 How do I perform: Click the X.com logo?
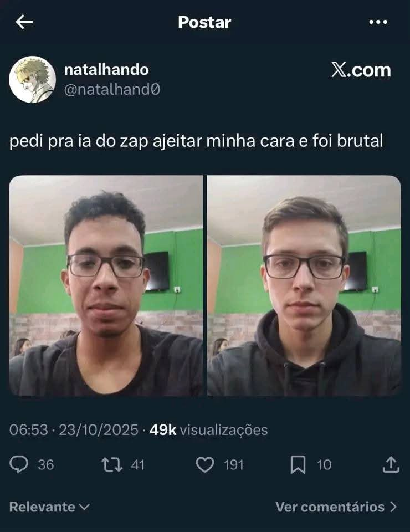tap(361, 70)
